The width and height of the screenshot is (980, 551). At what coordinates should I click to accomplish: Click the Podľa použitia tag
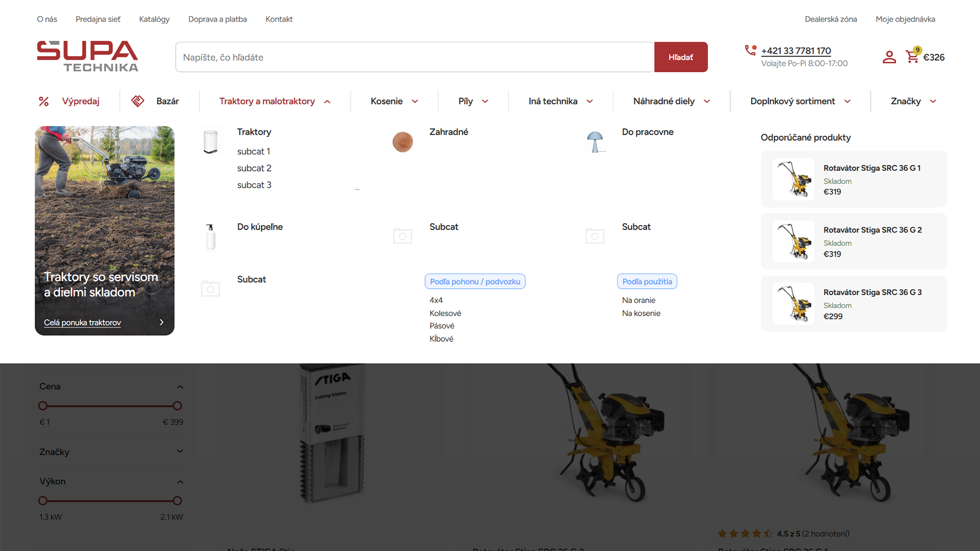(647, 282)
